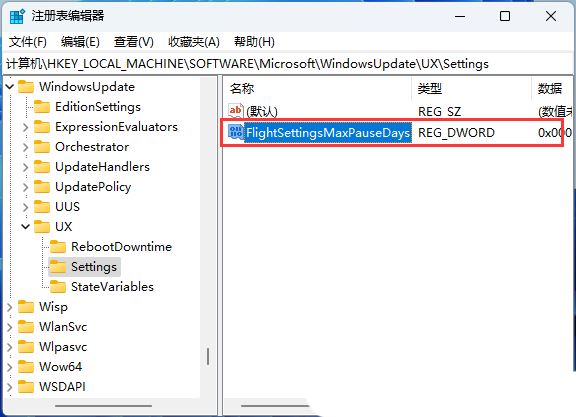576x417 pixels.
Task: Expand the ExpressionEvaluators key
Action: coord(25,127)
